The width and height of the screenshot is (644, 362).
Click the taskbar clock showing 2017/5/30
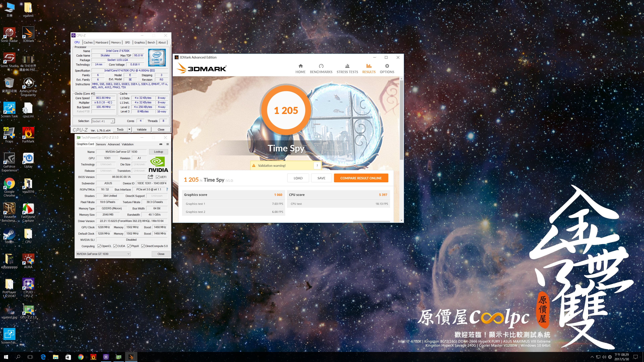coord(622,357)
